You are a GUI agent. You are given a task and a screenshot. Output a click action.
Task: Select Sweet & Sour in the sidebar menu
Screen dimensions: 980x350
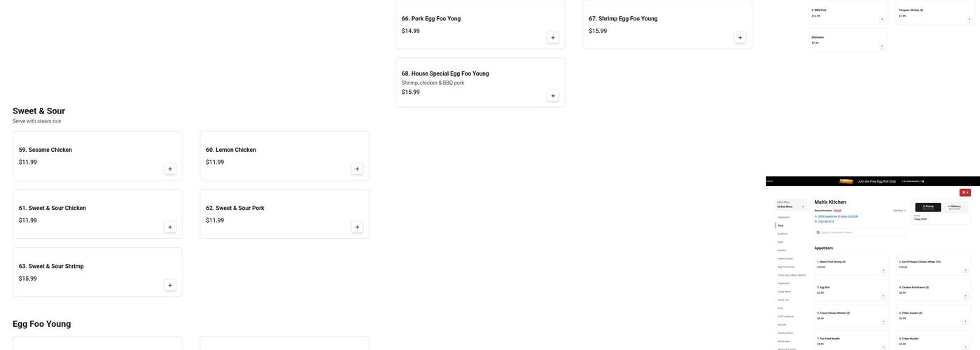(785, 258)
